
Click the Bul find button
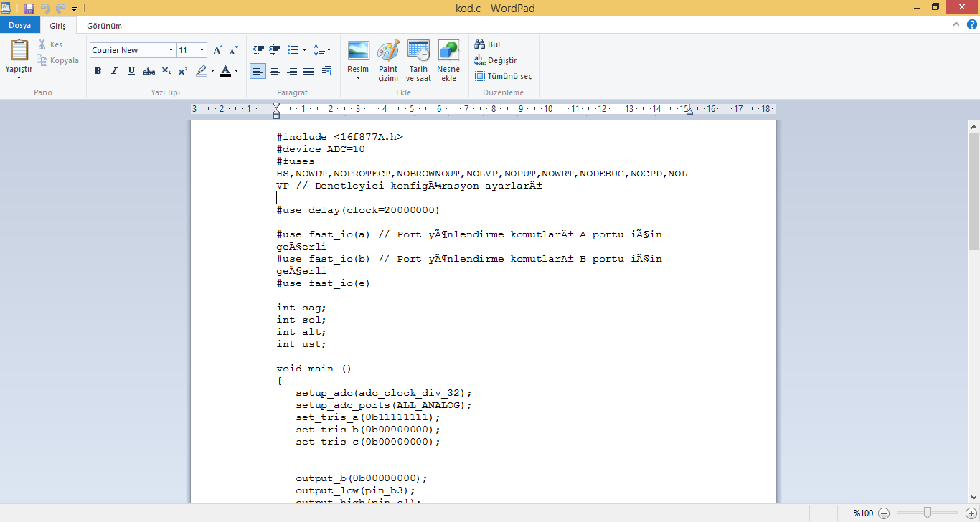point(488,44)
